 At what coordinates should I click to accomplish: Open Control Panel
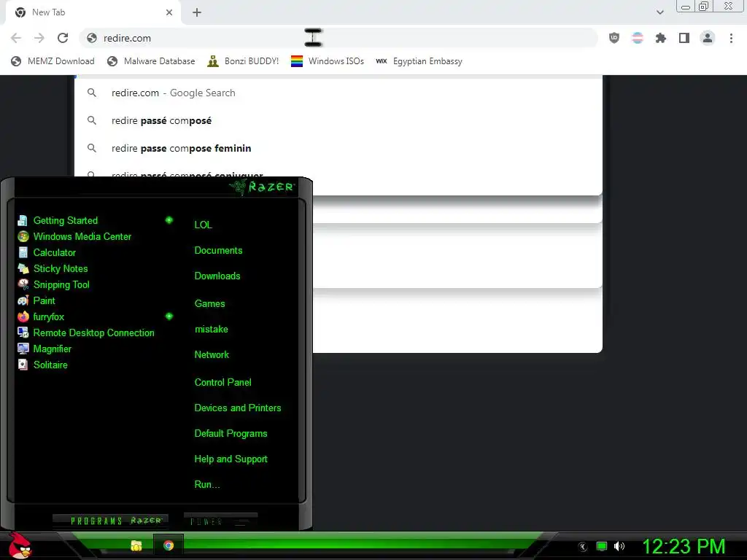222,382
